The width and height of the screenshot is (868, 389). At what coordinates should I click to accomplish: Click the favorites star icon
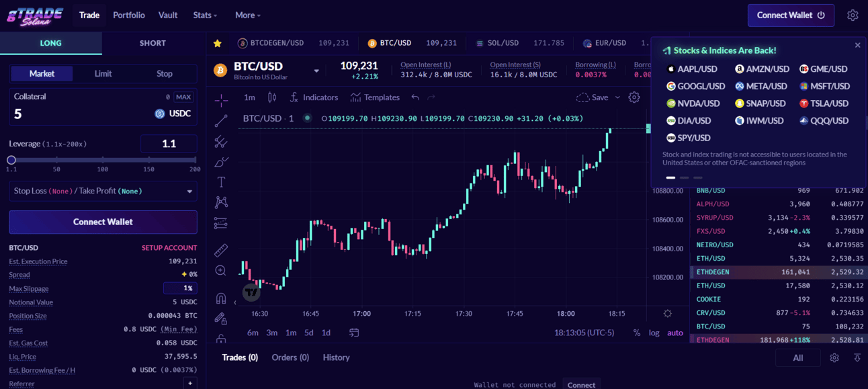(218, 43)
